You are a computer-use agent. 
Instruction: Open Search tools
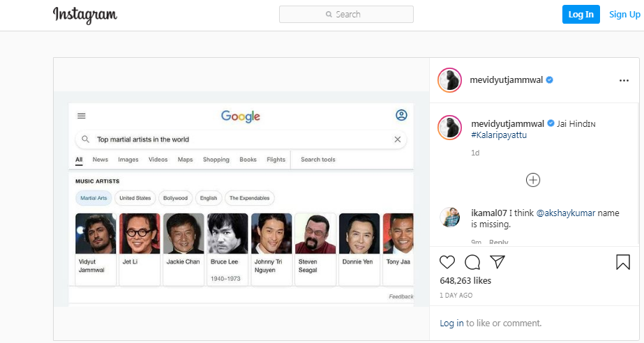point(318,160)
